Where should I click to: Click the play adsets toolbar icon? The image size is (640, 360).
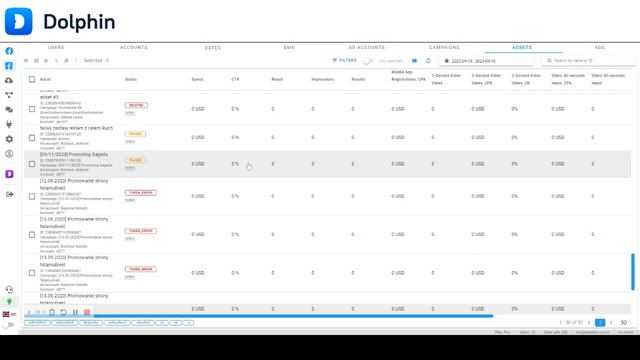pos(46,60)
